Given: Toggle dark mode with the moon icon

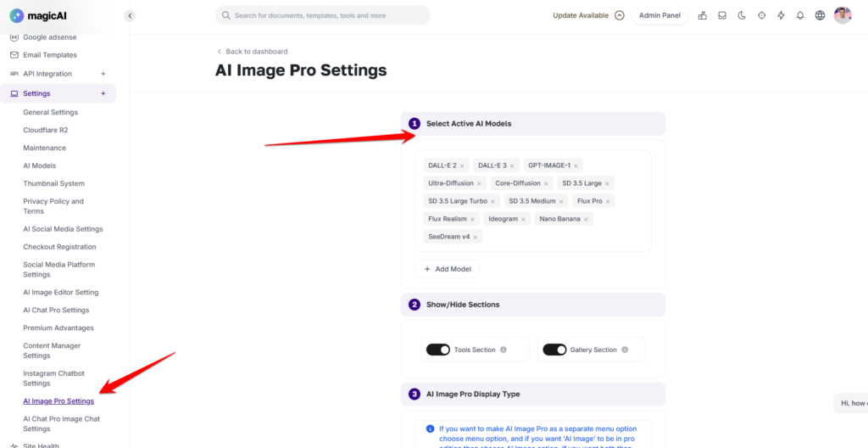Looking at the screenshot, I should coord(742,15).
